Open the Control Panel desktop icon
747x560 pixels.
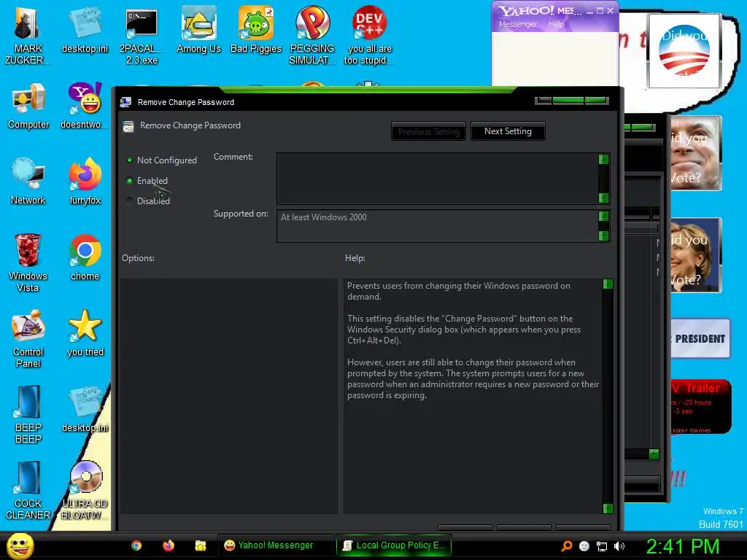28,338
